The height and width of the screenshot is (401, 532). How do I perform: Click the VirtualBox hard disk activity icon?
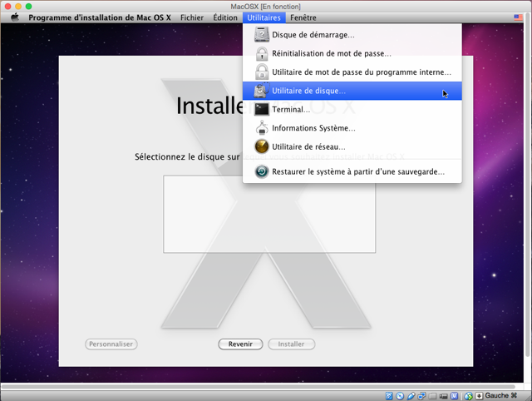389,395
